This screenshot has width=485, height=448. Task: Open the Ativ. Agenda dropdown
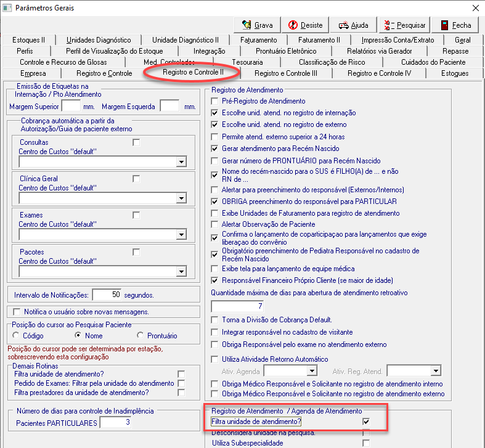click(x=312, y=370)
